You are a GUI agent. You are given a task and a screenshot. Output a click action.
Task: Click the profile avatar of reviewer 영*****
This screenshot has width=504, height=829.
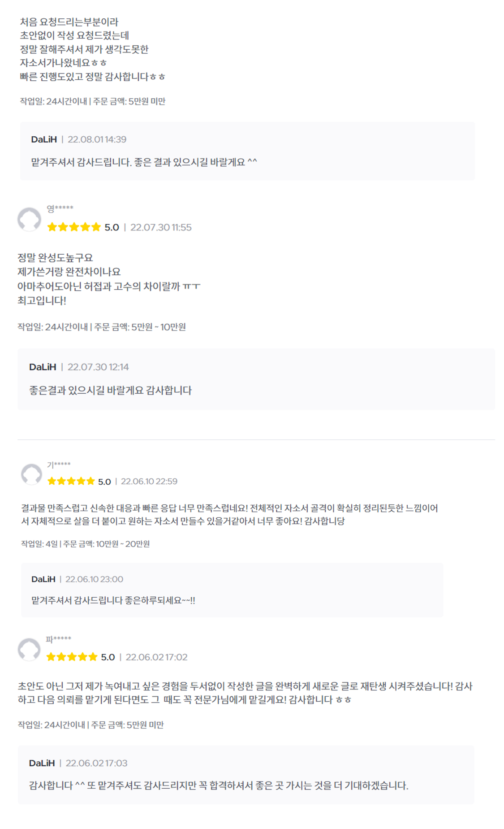coord(29,219)
